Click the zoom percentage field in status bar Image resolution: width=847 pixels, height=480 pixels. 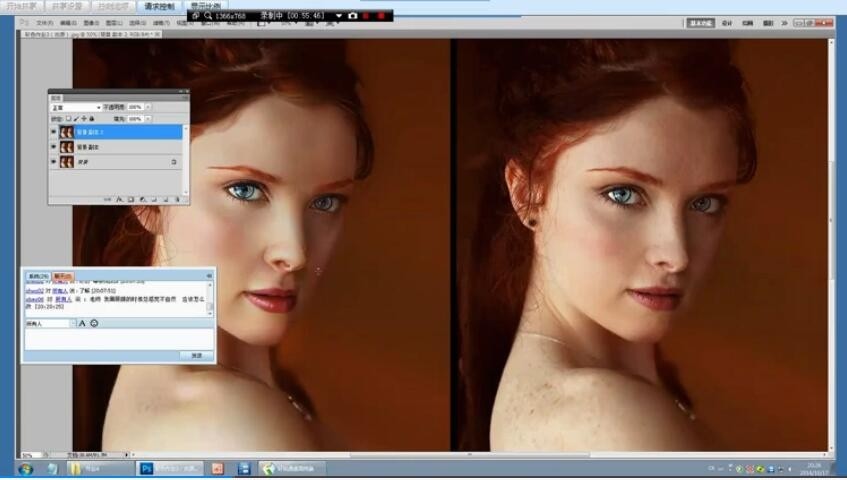click(x=30, y=455)
